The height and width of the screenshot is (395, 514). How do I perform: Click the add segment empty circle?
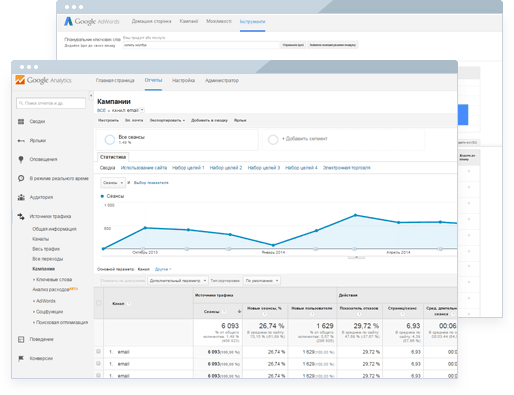(273, 140)
